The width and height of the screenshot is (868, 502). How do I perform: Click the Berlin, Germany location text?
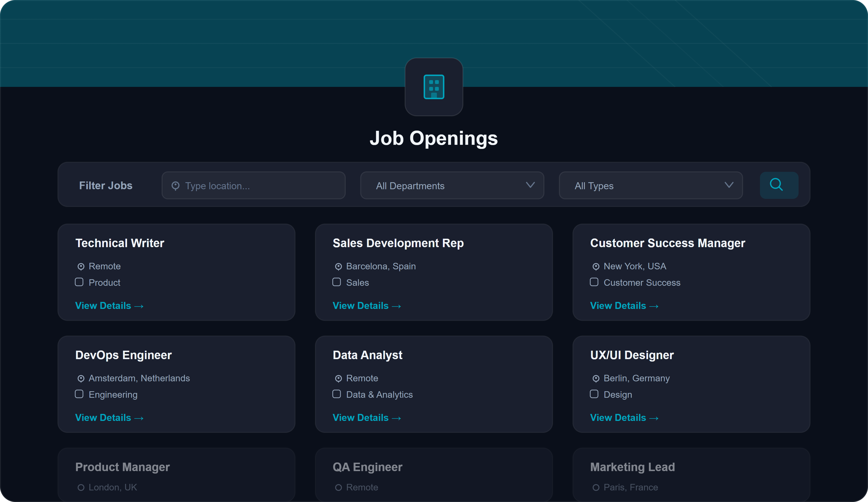[x=637, y=379]
